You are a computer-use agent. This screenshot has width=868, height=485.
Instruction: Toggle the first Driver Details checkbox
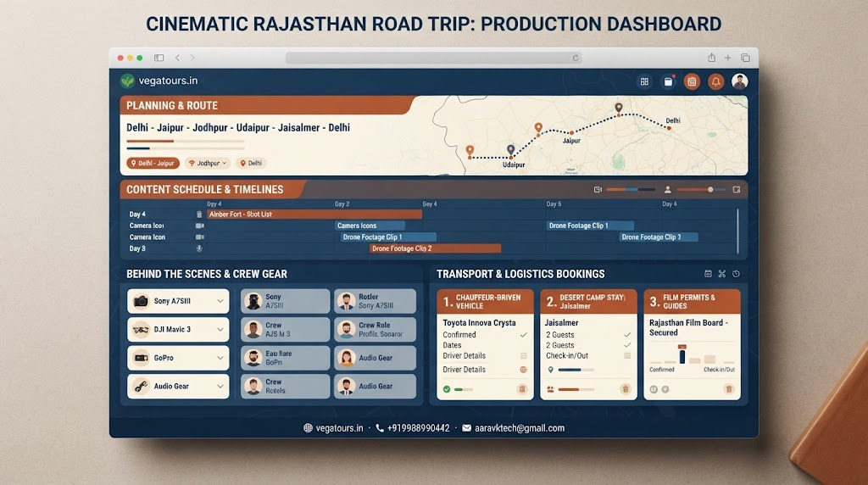click(523, 355)
